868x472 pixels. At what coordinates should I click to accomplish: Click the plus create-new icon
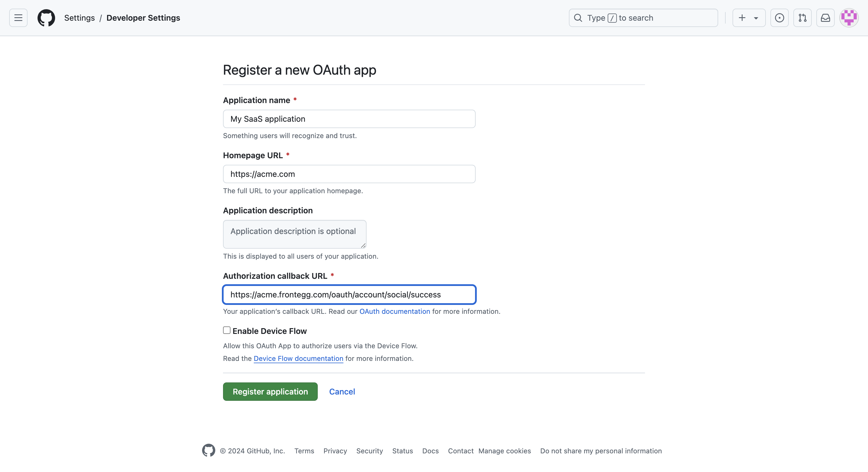click(x=742, y=18)
